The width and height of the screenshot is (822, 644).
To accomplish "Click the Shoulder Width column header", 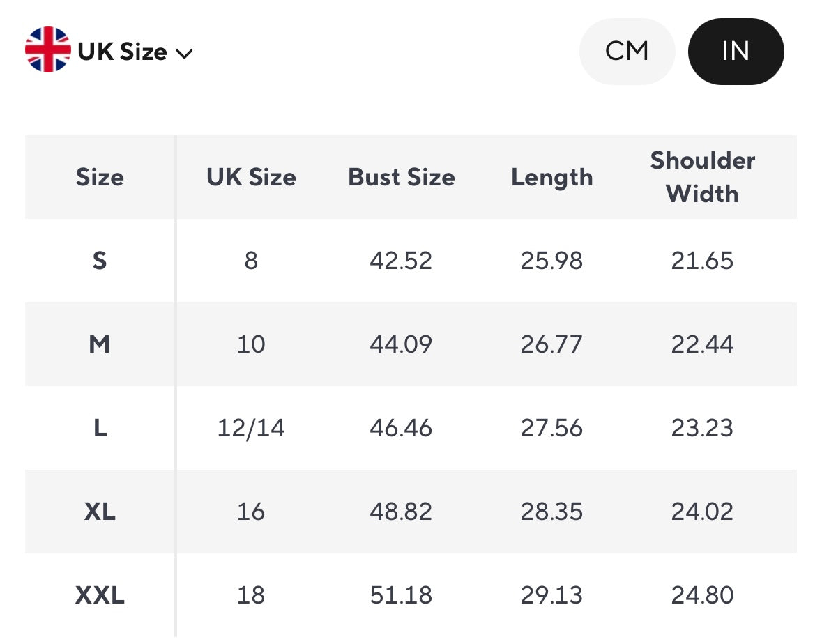I will 702,177.
